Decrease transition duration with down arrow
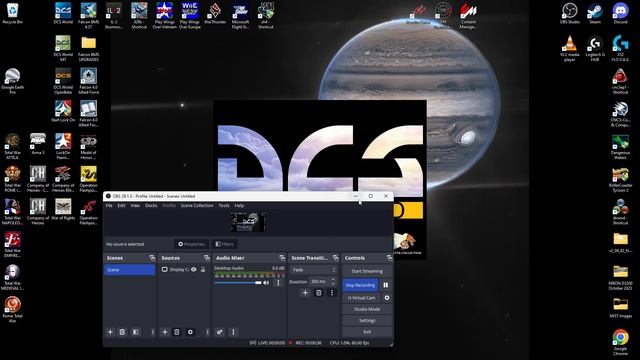This screenshot has height=360, width=640. click(333, 284)
